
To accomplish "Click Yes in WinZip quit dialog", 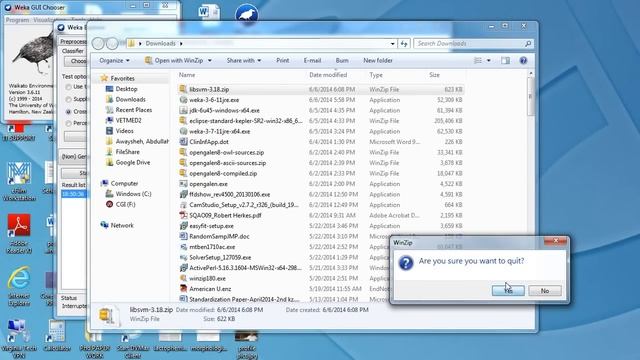I will [508, 291].
